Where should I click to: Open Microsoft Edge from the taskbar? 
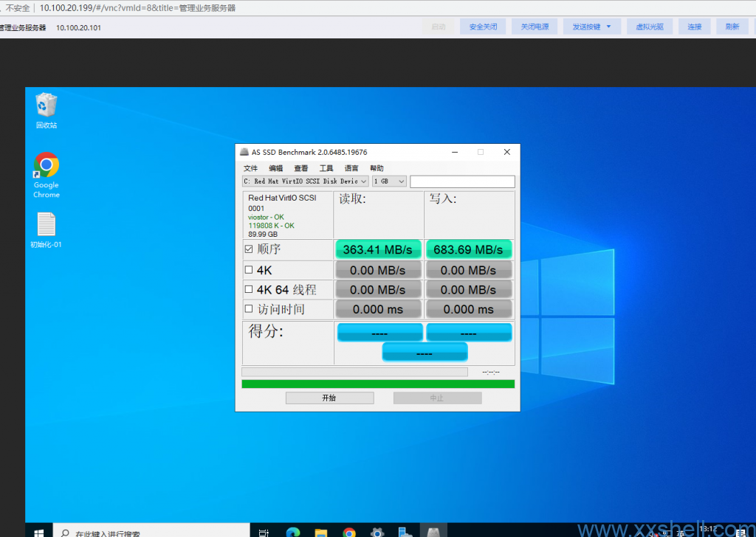pos(292,531)
